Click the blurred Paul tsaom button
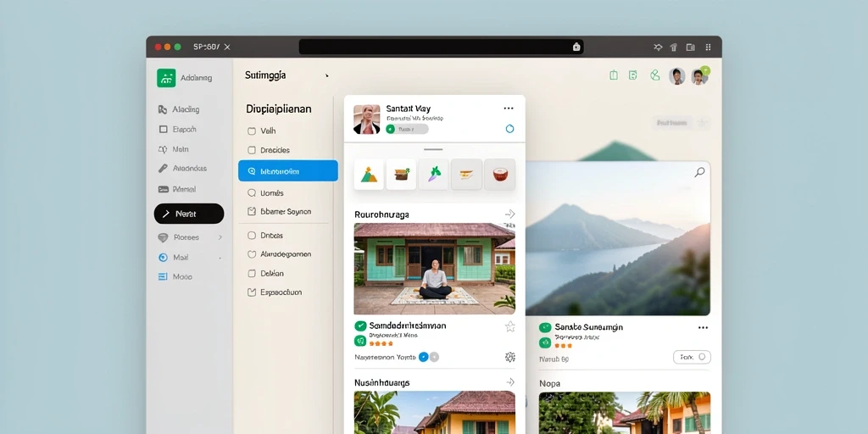Viewport: 868px width, 434px height. (x=672, y=123)
